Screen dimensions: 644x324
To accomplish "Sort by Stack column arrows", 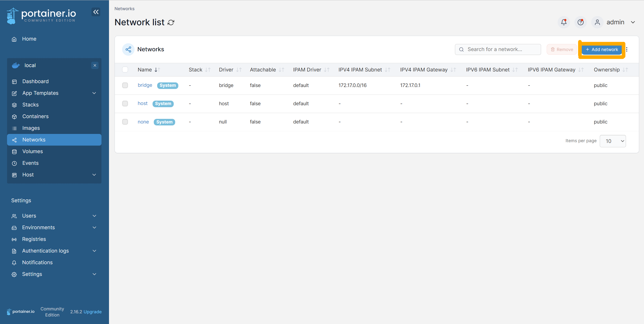I will [208, 70].
